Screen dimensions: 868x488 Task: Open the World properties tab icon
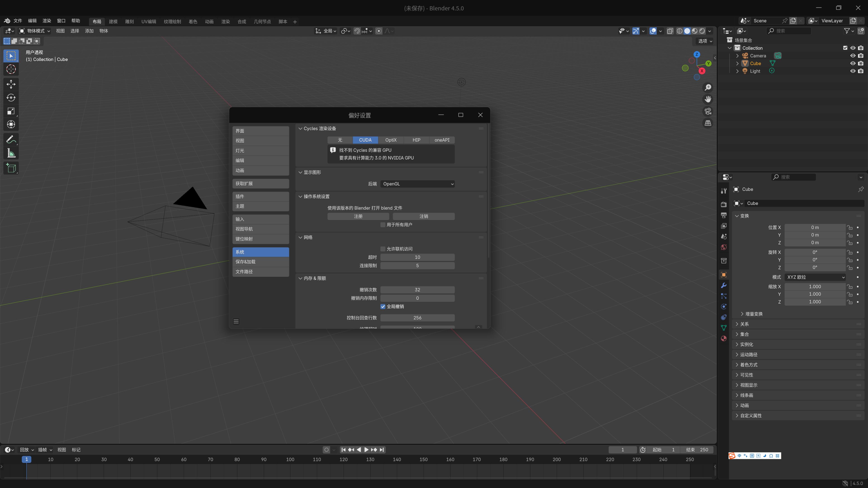pos(724,247)
